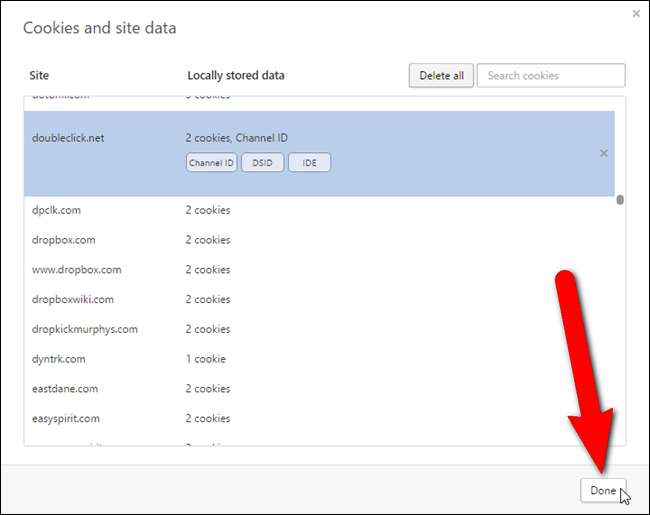Viewport: 650px width, 515px height.
Task: Focus the Search cookies field
Action: [550, 76]
